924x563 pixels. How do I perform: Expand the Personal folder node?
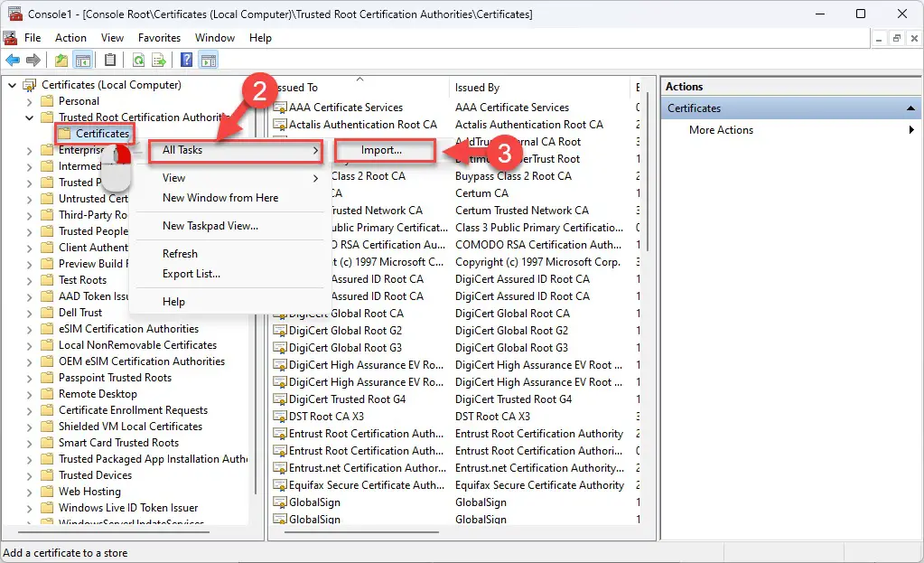(29, 101)
